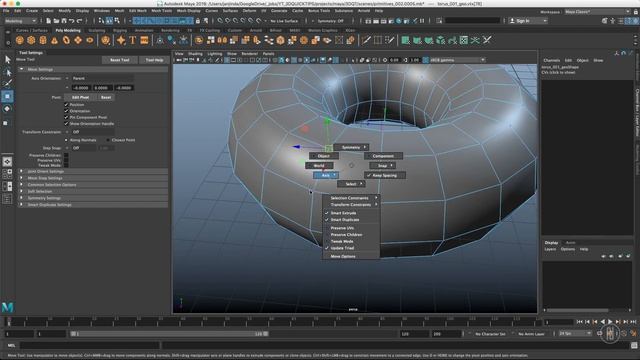640x360 pixels.
Task: Expand the Soft Selection section
Action: pos(21,191)
